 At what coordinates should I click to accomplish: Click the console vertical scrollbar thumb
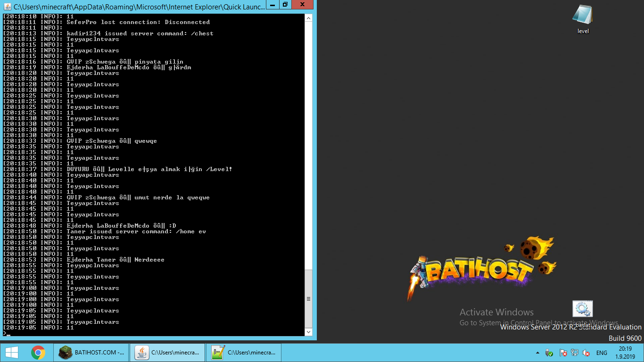(x=309, y=298)
